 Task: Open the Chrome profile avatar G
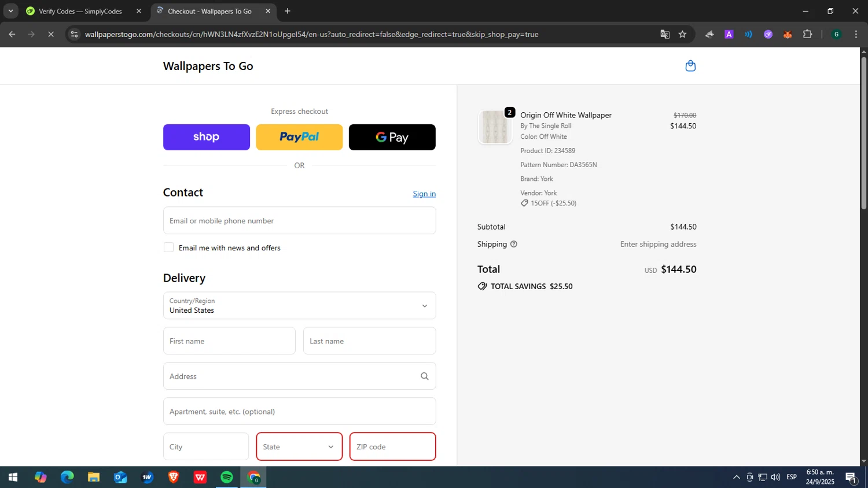[836, 34]
